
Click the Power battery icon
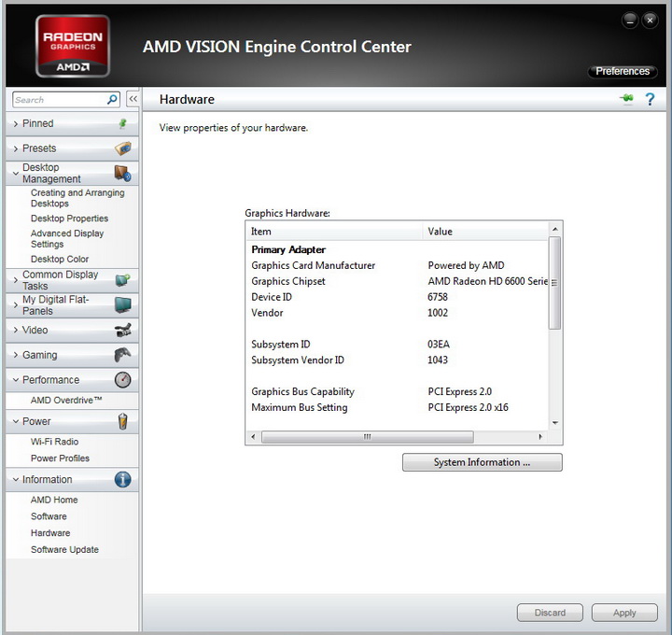tap(123, 421)
